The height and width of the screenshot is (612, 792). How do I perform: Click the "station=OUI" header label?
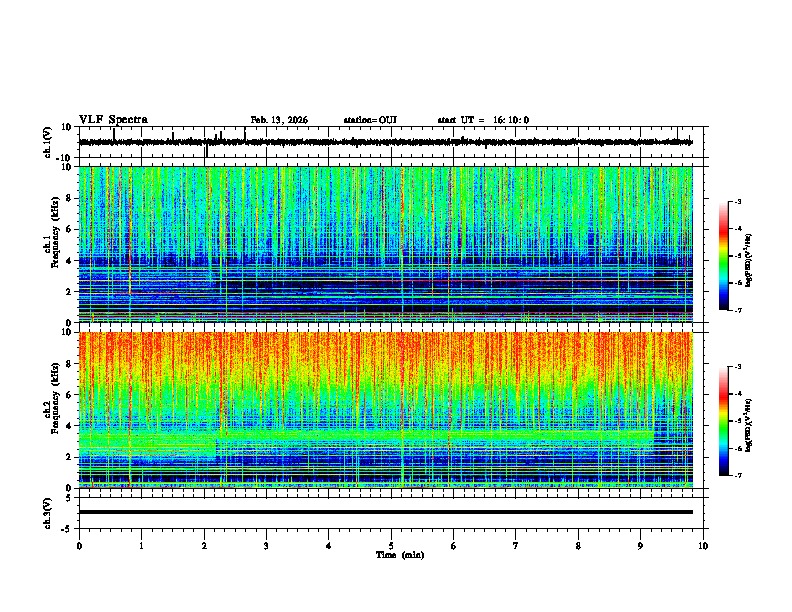point(370,120)
